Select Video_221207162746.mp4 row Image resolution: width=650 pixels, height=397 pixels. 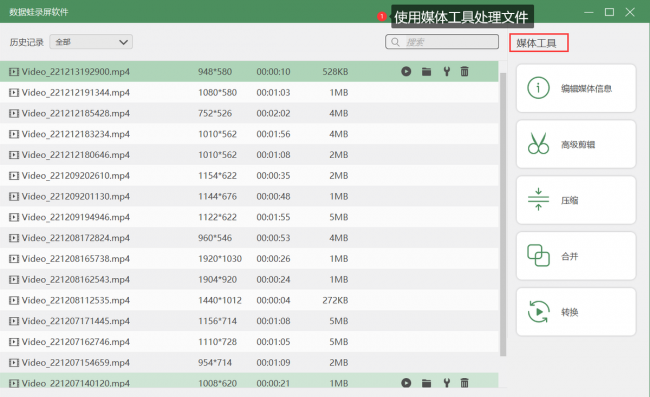coord(249,341)
